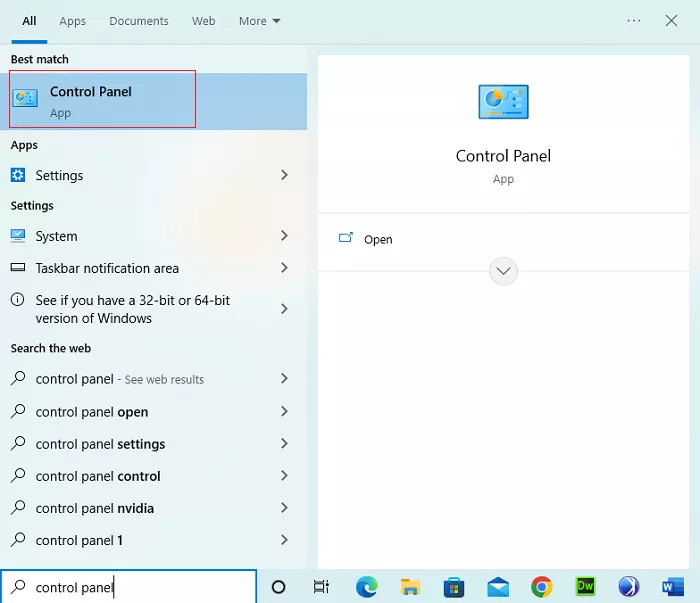The width and height of the screenshot is (700, 603).
Task: Expand 'control panel settings' suggestion arrow
Action: tap(284, 443)
